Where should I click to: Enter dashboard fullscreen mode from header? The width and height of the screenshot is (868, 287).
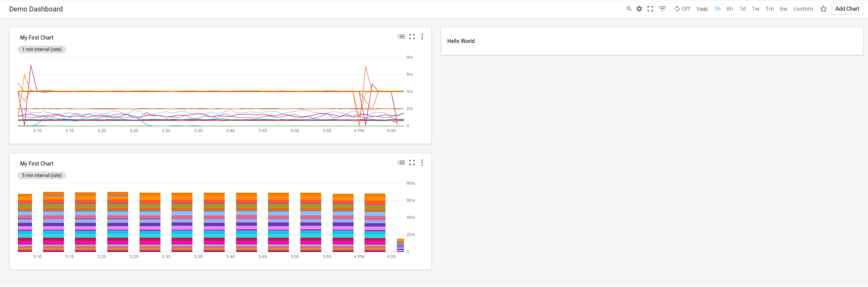(x=650, y=9)
